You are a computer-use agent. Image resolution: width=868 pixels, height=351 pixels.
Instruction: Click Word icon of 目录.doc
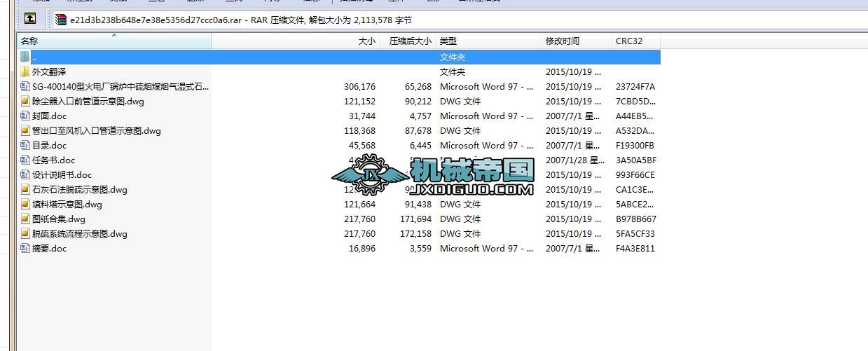point(25,145)
